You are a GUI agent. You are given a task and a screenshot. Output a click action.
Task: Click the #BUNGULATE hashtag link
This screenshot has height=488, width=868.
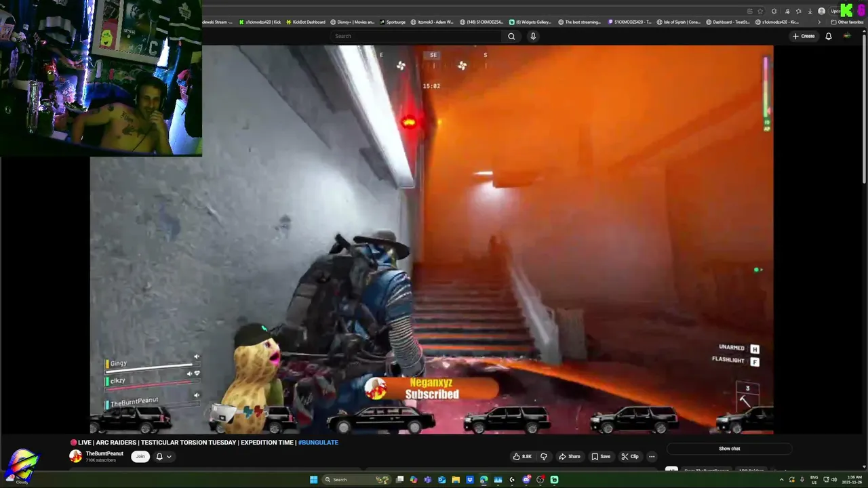click(x=318, y=443)
